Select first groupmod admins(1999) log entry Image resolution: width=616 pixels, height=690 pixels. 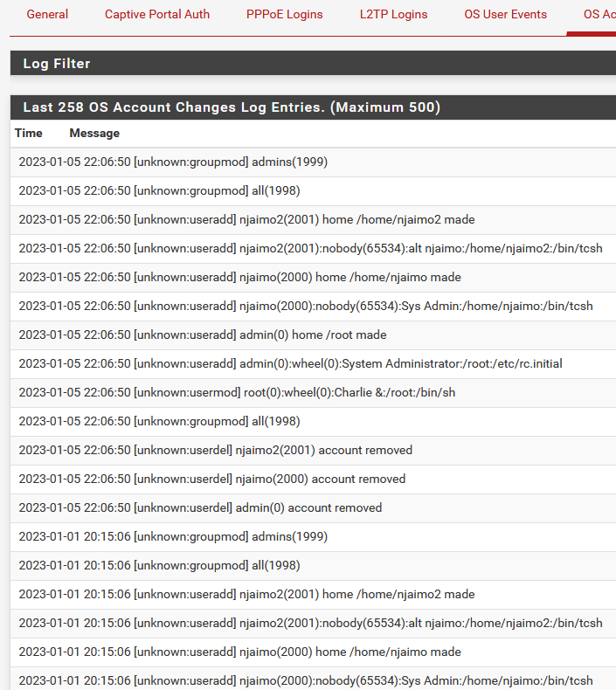coord(313,162)
